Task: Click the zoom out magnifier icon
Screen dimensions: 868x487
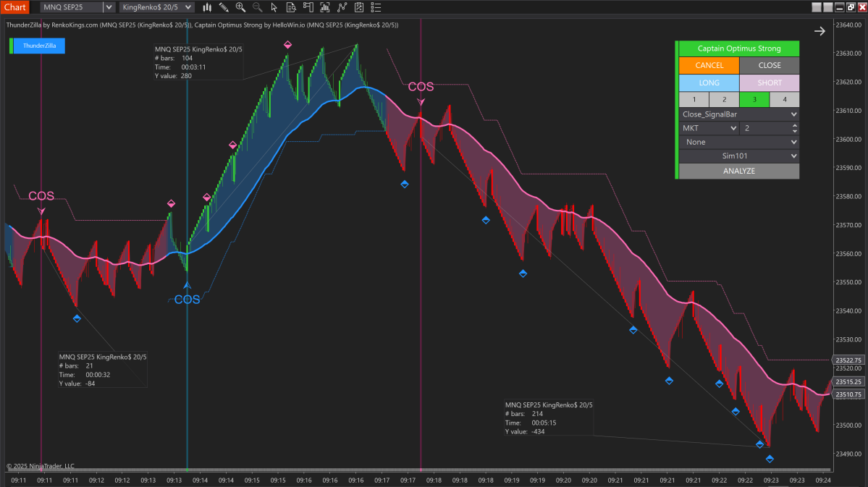Action: point(257,7)
